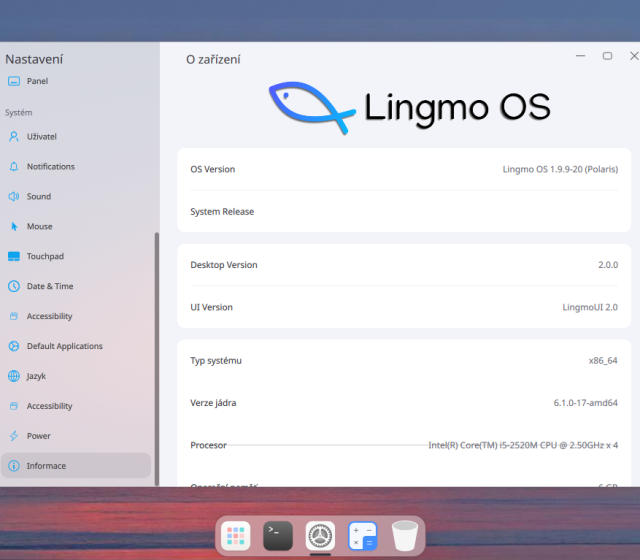Image resolution: width=640 pixels, height=560 pixels.
Task: Click the sidebar vertical scrollbar
Action: tap(156, 350)
